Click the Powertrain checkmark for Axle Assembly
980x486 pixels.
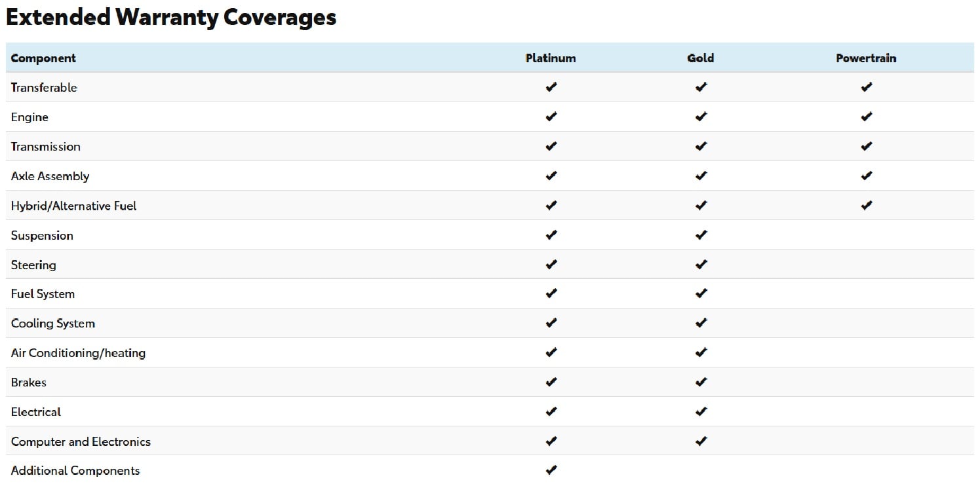point(866,176)
